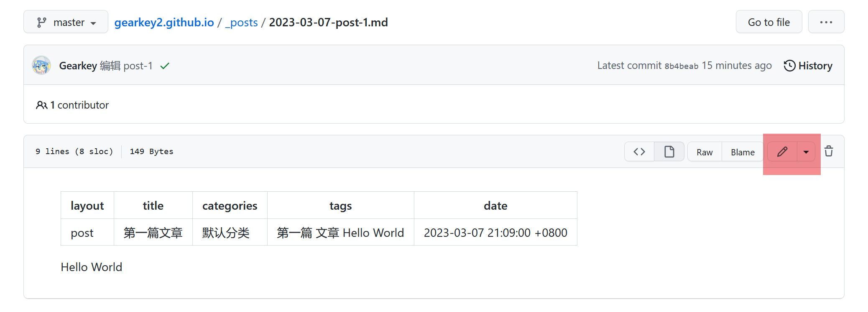Open commit 8b4beab link

coord(682,66)
